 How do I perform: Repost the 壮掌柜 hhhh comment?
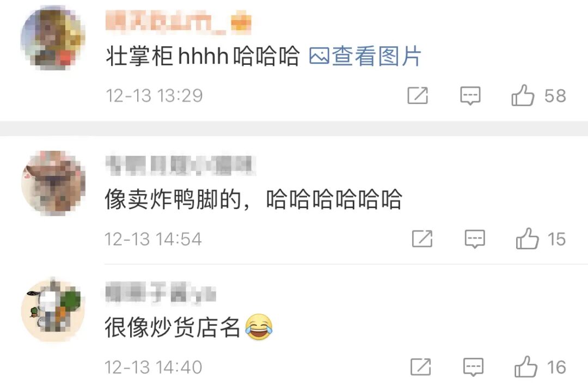[x=418, y=96]
